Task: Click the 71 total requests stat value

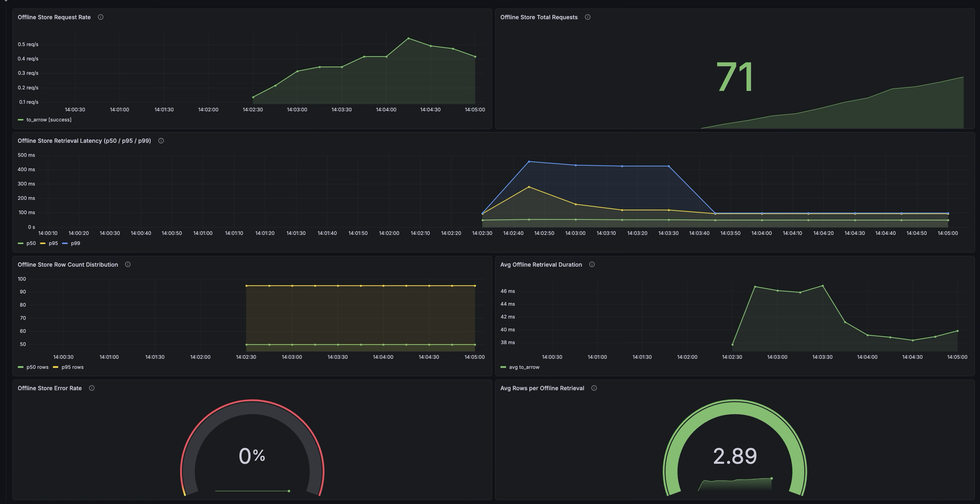Action: 735,77
